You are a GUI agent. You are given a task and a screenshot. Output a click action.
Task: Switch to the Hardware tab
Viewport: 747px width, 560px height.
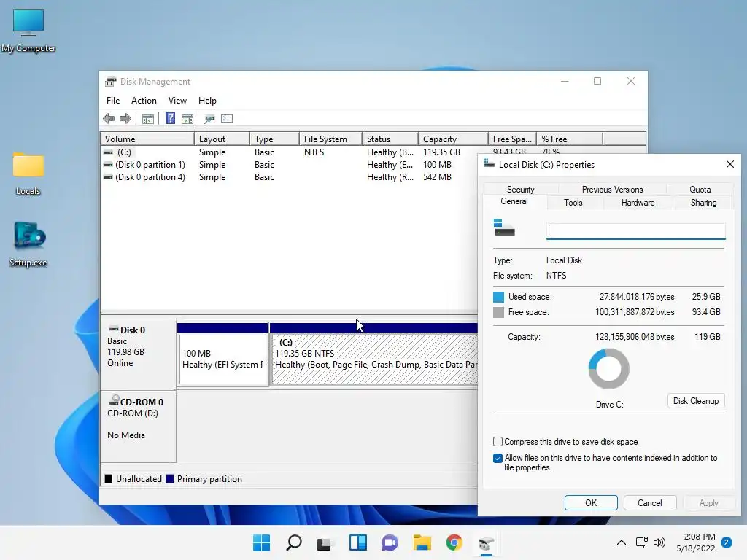(638, 203)
